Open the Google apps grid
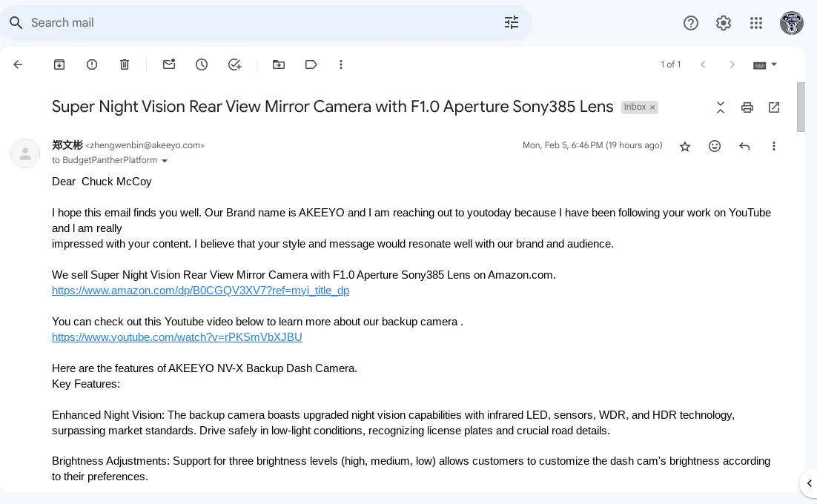This screenshot has width=817, height=504. tap(756, 23)
